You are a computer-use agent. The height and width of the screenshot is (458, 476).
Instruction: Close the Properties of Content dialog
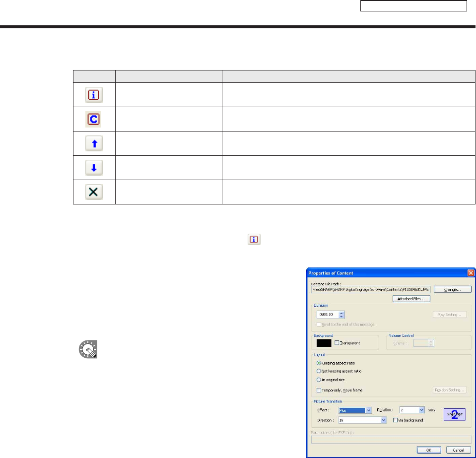pos(471,273)
